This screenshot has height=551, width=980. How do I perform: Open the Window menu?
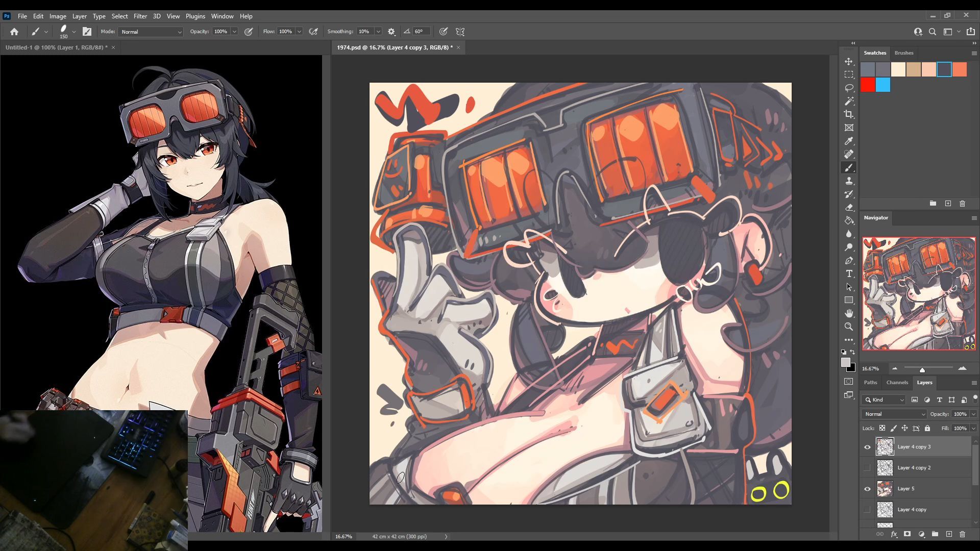pos(222,16)
